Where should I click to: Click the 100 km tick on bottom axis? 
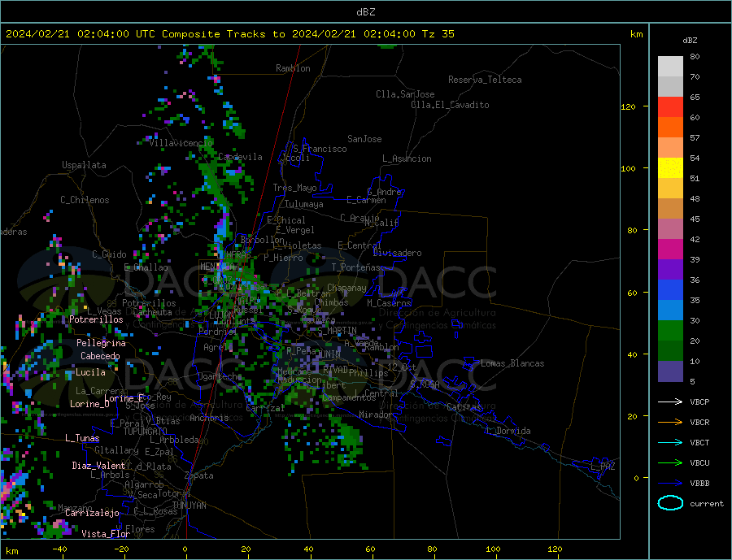[x=493, y=549]
